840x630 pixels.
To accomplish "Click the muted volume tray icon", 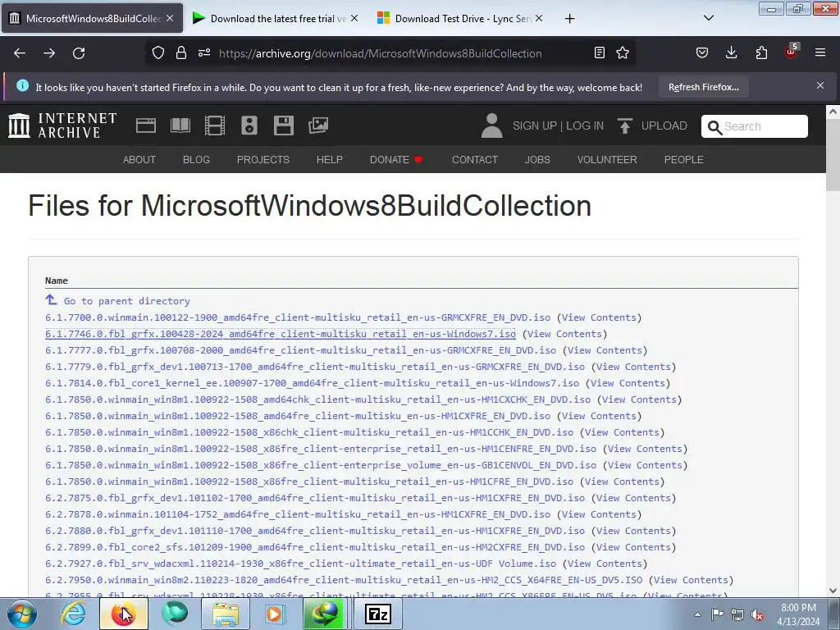I will (757, 615).
